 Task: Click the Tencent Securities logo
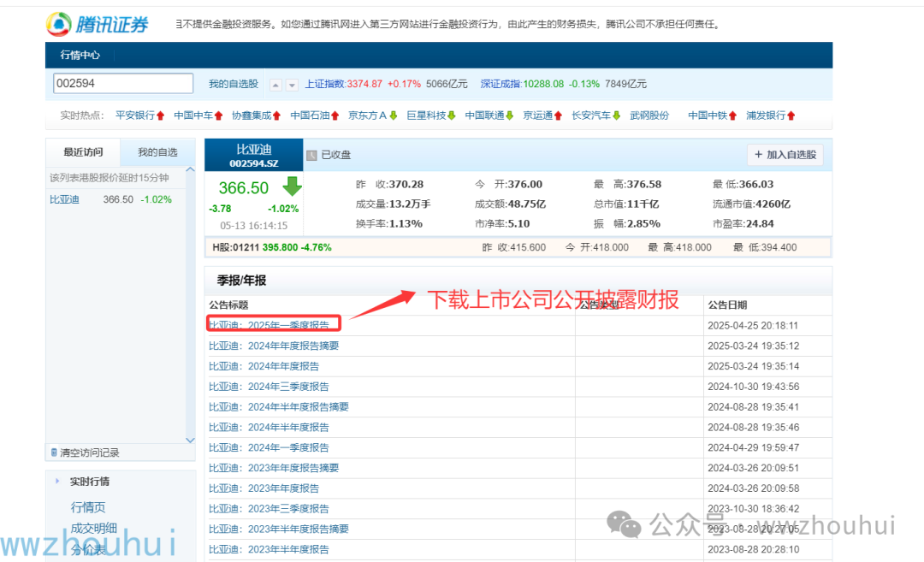pos(98,24)
